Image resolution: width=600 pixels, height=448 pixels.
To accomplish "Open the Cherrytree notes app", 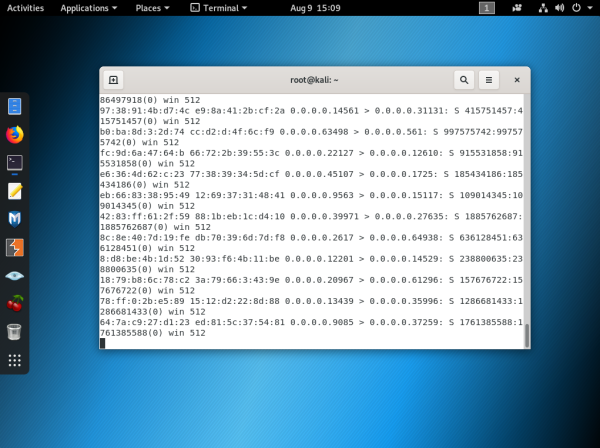I will click(14, 303).
